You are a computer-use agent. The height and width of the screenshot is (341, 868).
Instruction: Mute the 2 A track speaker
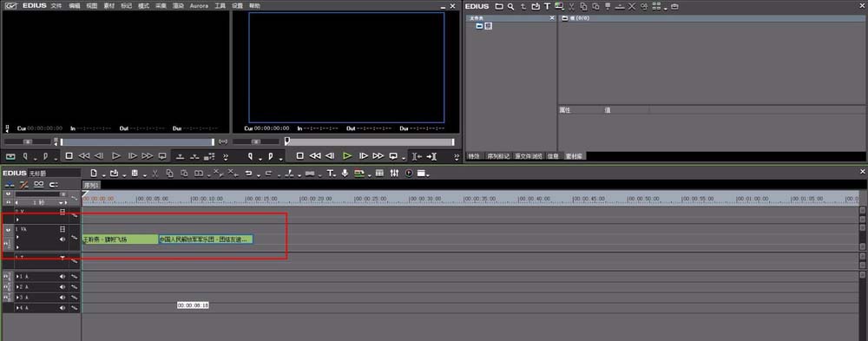click(x=62, y=286)
